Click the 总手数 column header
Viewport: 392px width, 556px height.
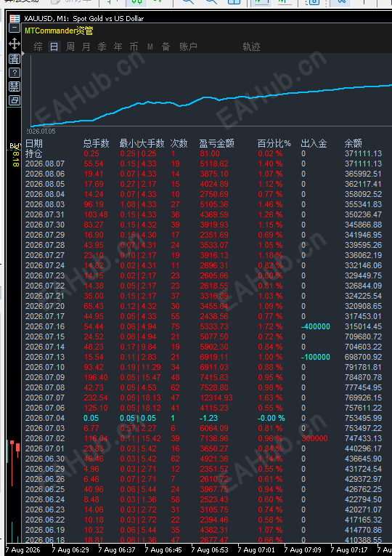tap(97, 143)
